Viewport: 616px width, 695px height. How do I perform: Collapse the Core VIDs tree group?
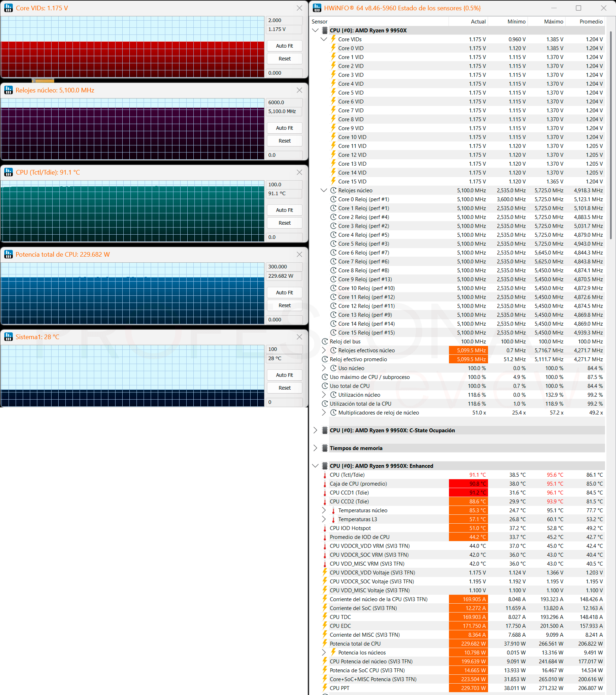(324, 39)
